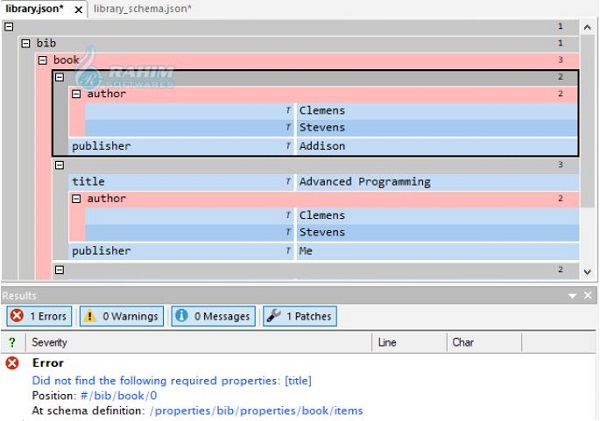Collapse author node under Advanced Programming
The height and width of the screenshot is (421, 600).
tap(76, 199)
